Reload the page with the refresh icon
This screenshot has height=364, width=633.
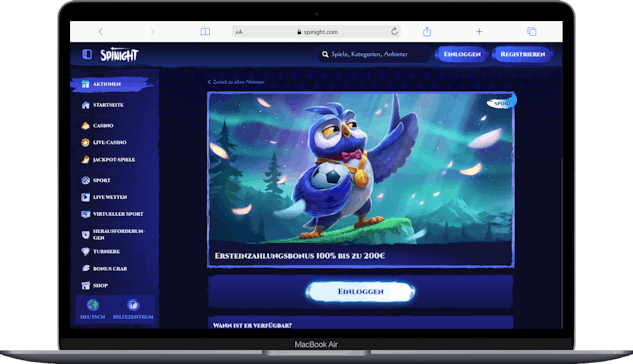pyautogui.click(x=394, y=31)
